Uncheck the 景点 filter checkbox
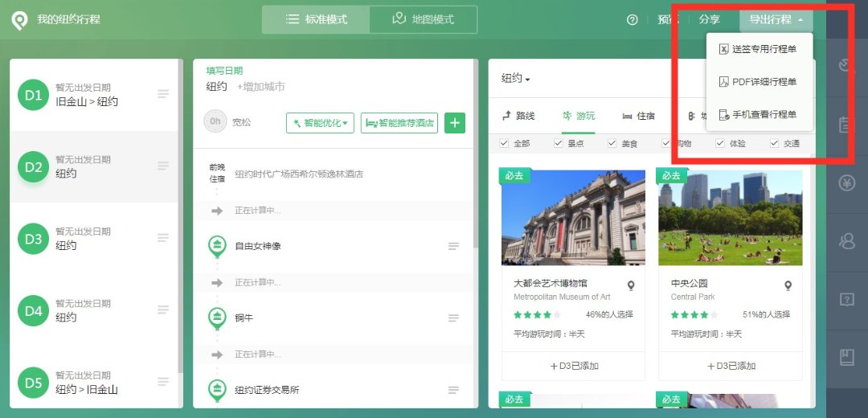Screen dimensions: 868x418 (x=559, y=143)
